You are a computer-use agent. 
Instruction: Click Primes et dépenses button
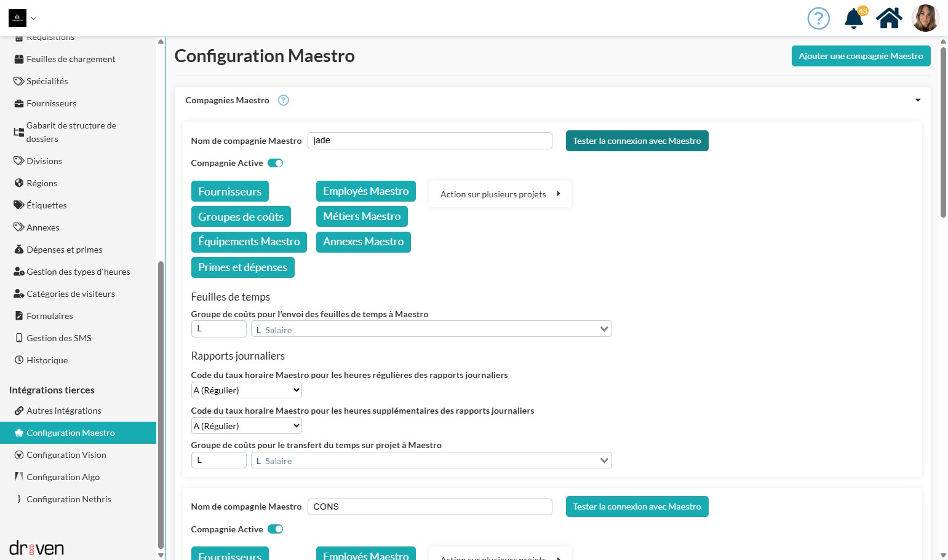click(242, 267)
